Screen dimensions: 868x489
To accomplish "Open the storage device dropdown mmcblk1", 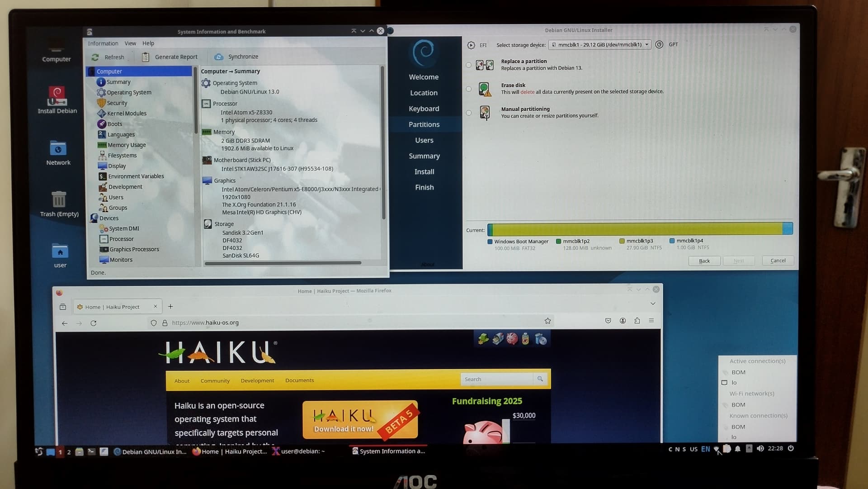I will click(600, 45).
